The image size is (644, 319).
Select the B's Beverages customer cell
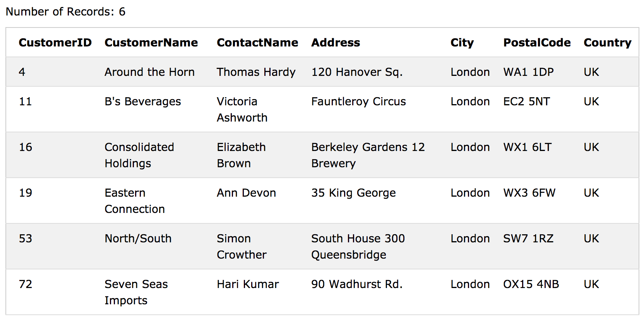click(x=143, y=101)
